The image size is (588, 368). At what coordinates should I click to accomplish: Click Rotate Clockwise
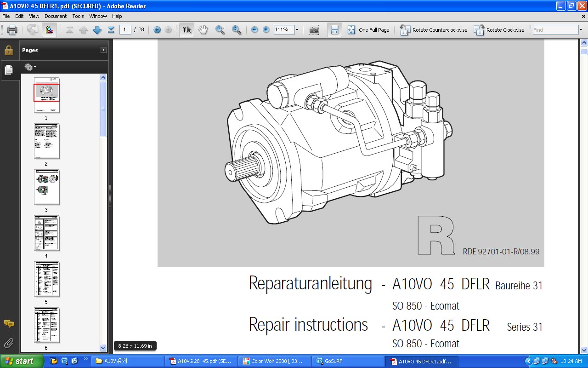(x=499, y=30)
